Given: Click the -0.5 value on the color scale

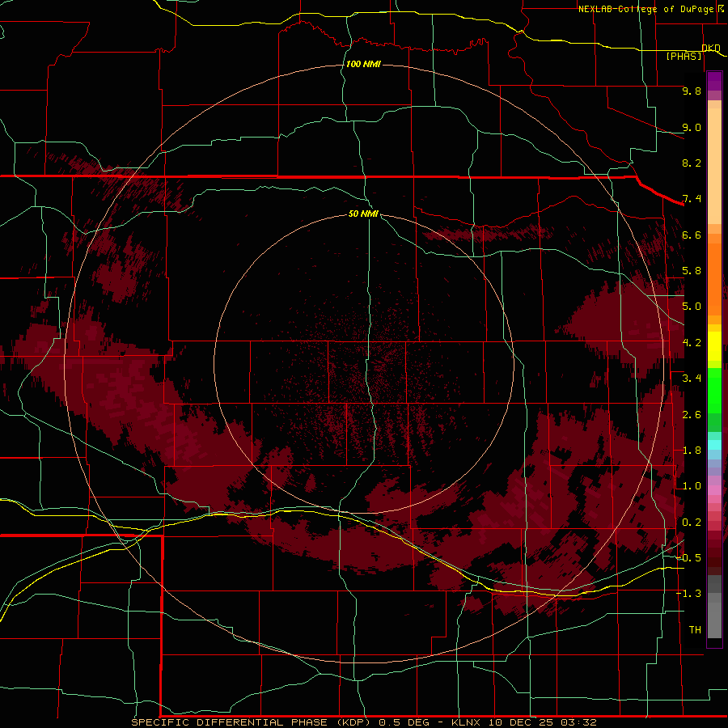Looking at the screenshot, I should pyautogui.click(x=688, y=558).
